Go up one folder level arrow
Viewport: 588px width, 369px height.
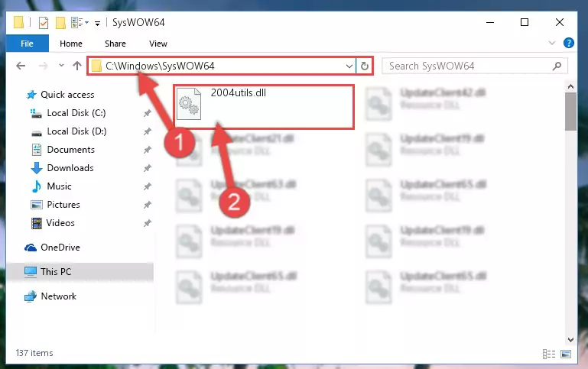77,66
